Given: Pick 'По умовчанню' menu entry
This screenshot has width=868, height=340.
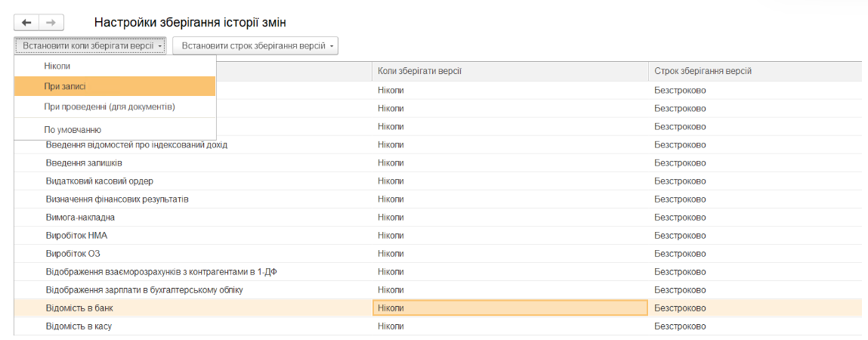Looking at the screenshot, I should pos(73,130).
